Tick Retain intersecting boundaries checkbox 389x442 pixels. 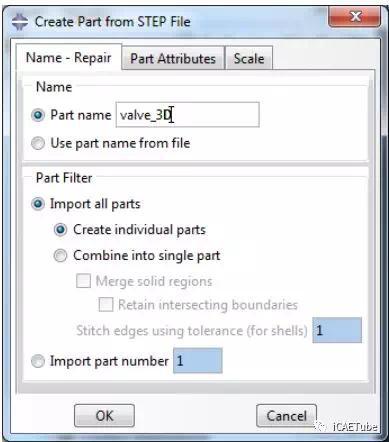(x=106, y=304)
